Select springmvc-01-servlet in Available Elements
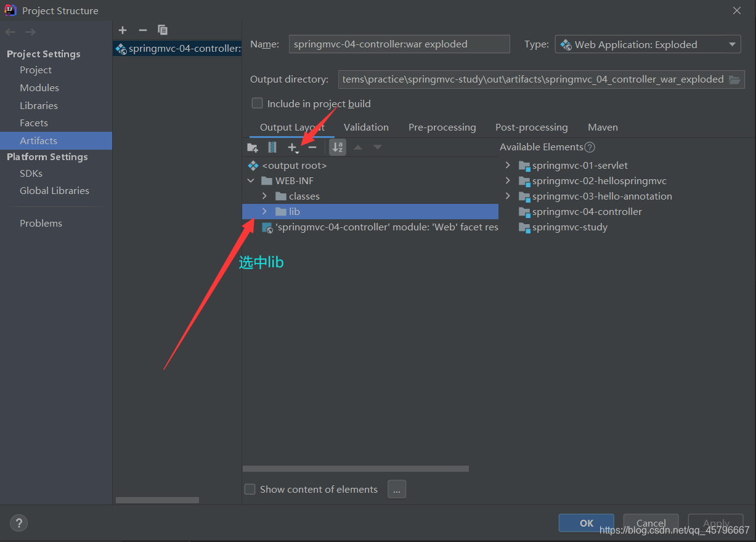The width and height of the screenshot is (756, 542). pos(580,166)
